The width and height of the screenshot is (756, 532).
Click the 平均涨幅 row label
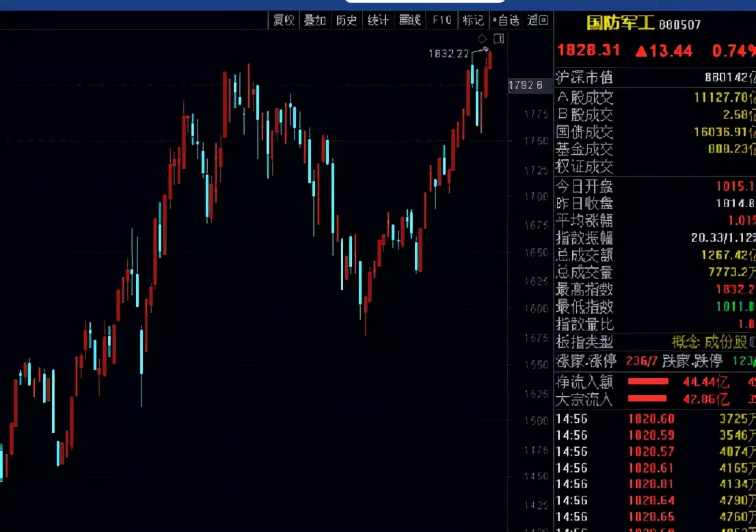[584, 221]
